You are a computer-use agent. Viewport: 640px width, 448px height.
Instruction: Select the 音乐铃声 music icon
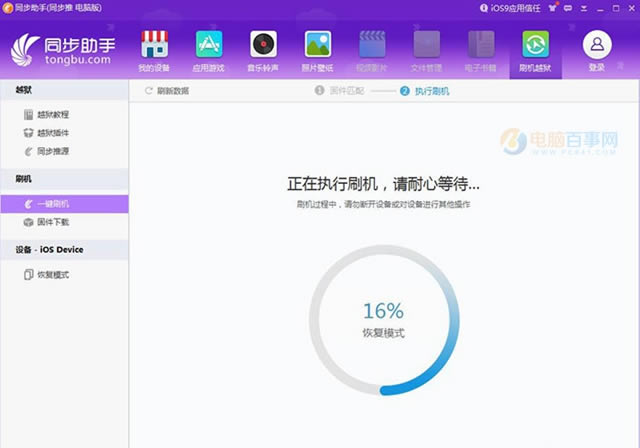pyautogui.click(x=263, y=50)
